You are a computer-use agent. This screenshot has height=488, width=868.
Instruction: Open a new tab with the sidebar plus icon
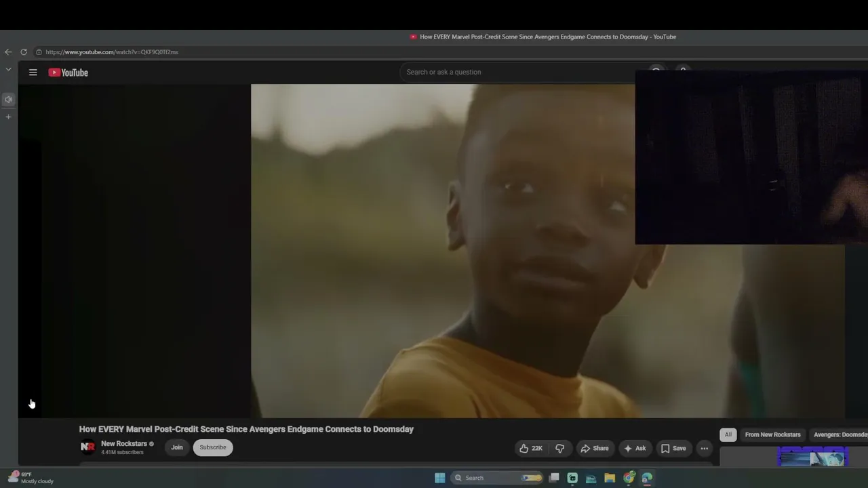[x=8, y=117]
